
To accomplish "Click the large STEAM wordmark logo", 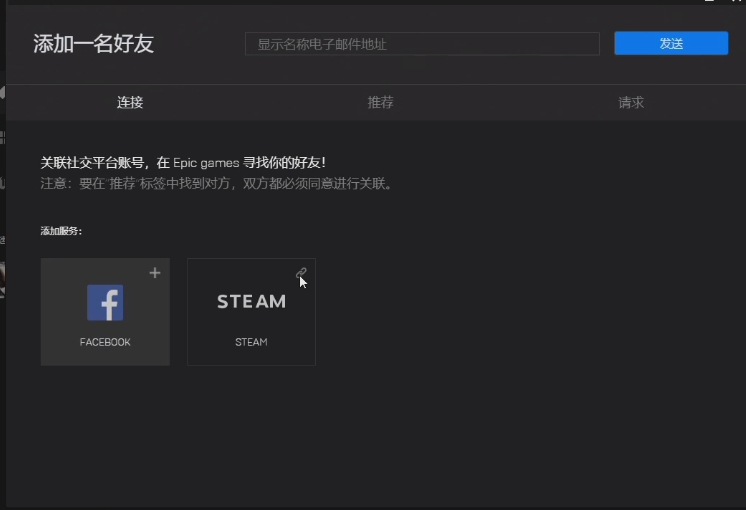I will click(x=251, y=301).
